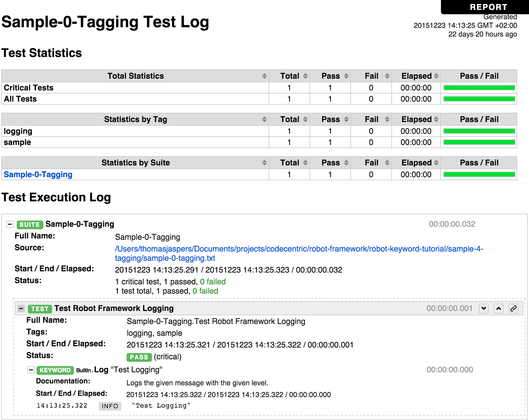This screenshot has height=420, width=529.
Task: Click the Critical Tests pass/fail bar
Action: 479,88
